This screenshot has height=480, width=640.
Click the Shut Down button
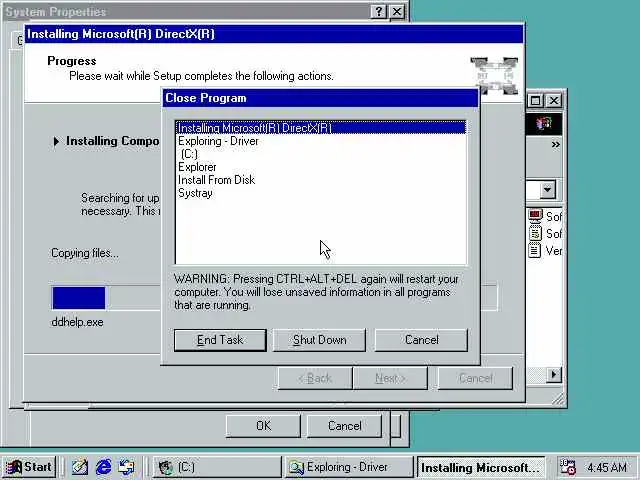coord(319,340)
